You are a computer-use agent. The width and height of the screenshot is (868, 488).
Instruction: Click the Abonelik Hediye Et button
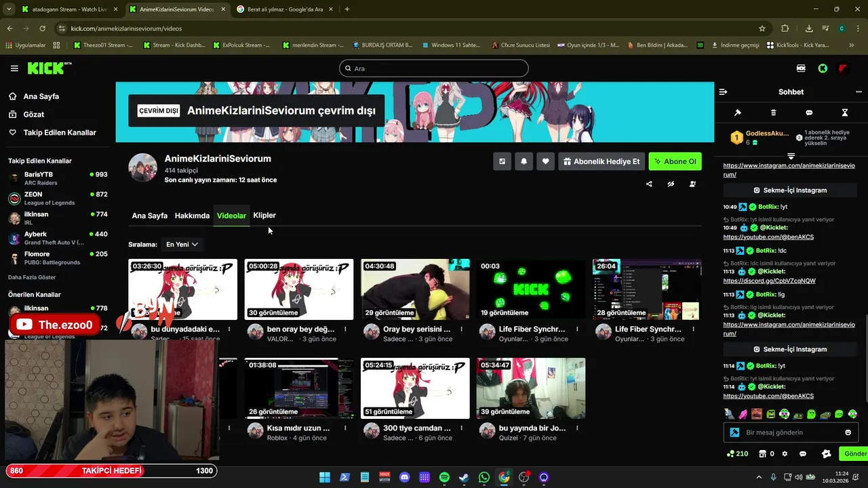(601, 161)
